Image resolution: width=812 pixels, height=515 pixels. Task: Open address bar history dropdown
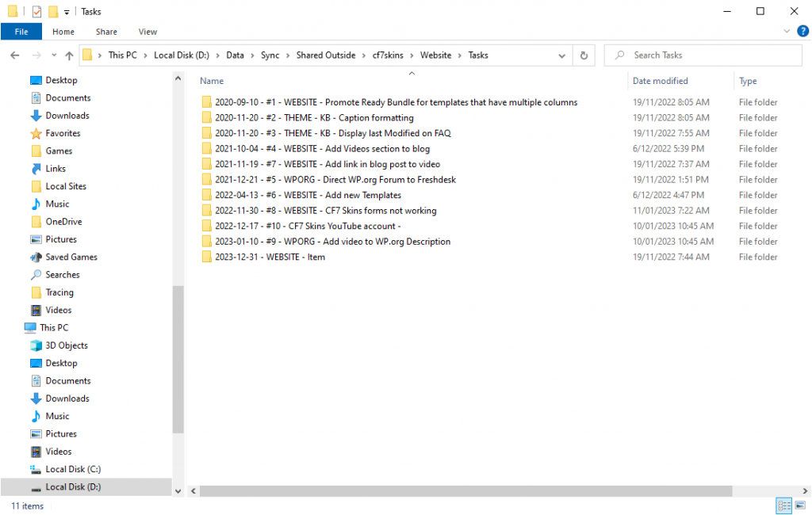pyautogui.click(x=561, y=55)
